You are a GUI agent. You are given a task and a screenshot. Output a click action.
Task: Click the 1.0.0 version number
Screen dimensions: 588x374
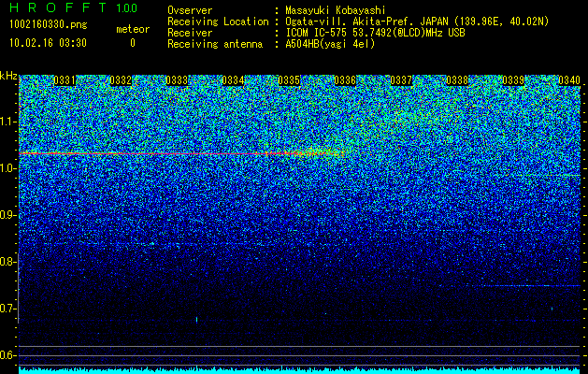[127, 7]
